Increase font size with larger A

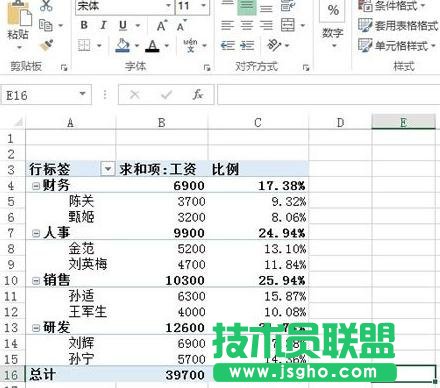pyautogui.click(x=162, y=26)
